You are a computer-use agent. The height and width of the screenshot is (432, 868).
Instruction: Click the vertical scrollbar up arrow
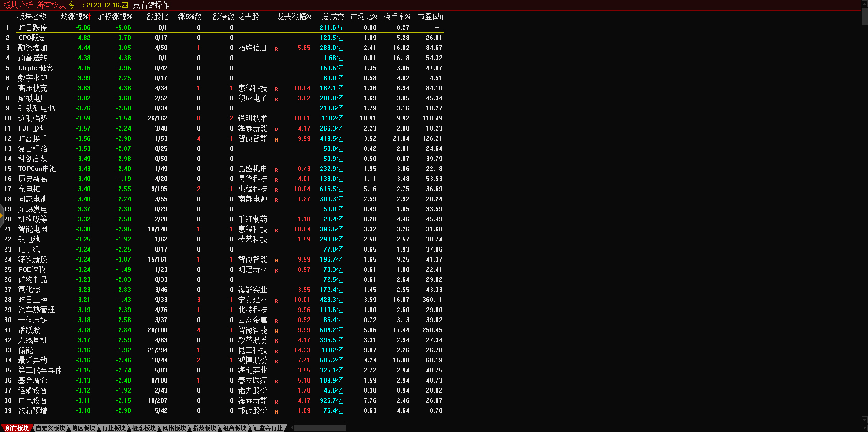pyautogui.click(x=864, y=4)
